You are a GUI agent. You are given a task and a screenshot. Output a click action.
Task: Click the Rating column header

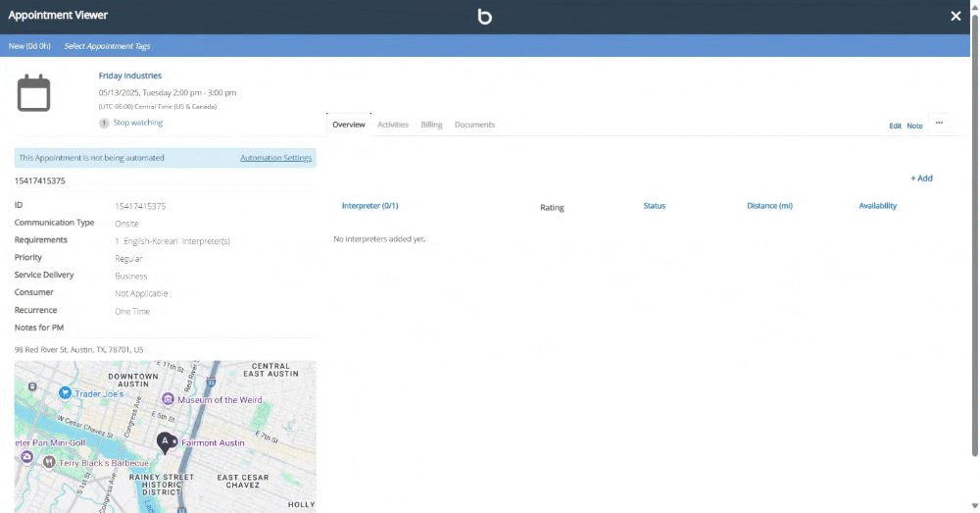(552, 208)
